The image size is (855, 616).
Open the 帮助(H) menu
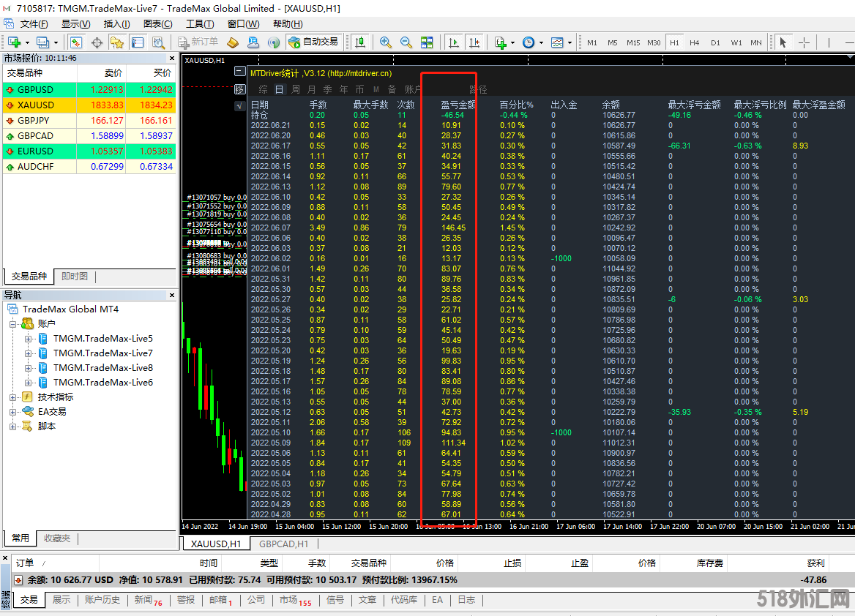pyautogui.click(x=288, y=24)
